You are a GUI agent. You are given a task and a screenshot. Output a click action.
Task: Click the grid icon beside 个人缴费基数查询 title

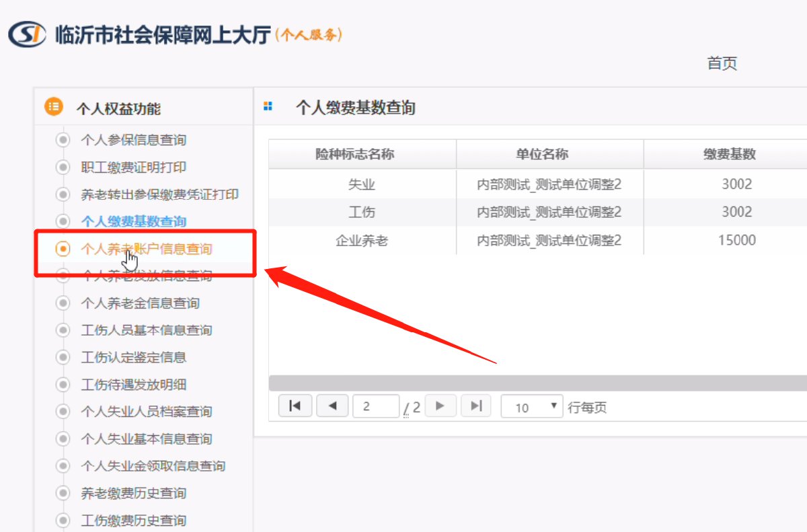click(268, 106)
